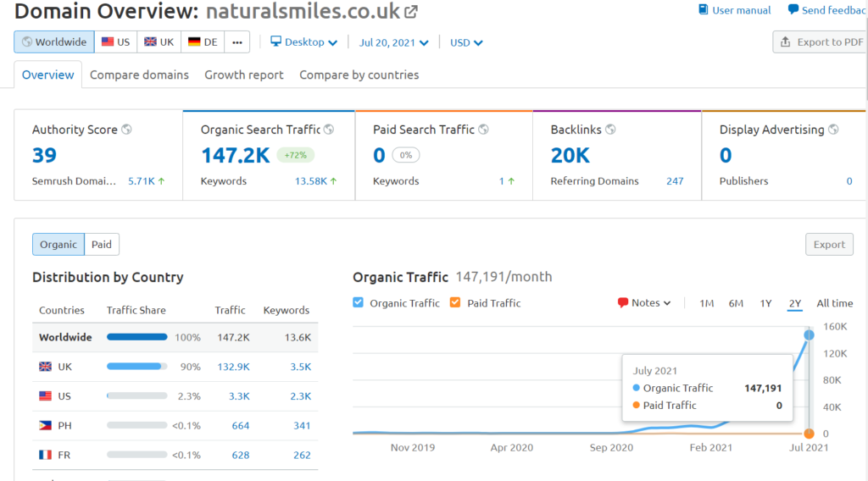Click UK keywords value 3.5K
Screen dimensions: 868x481
pyautogui.click(x=301, y=367)
